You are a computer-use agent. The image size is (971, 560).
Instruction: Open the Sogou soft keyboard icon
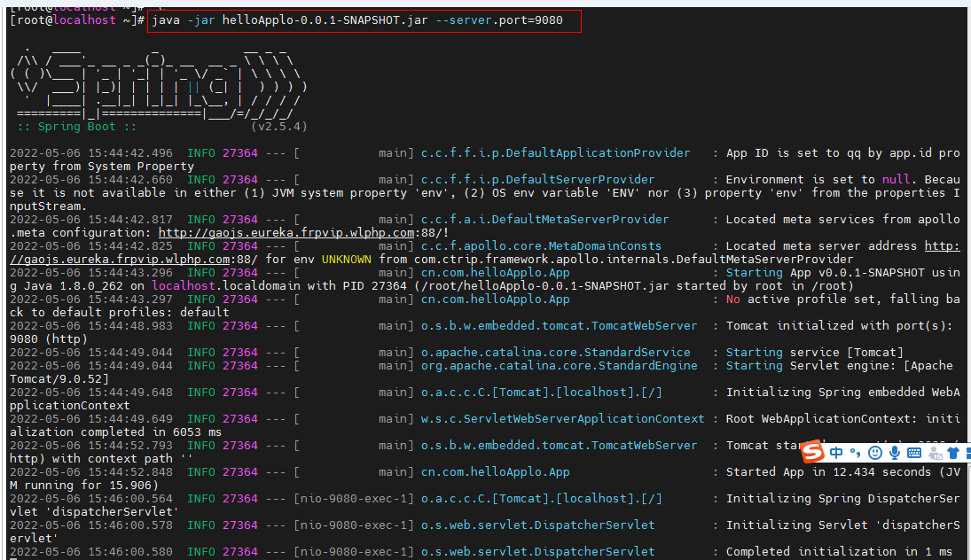tap(914, 453)
